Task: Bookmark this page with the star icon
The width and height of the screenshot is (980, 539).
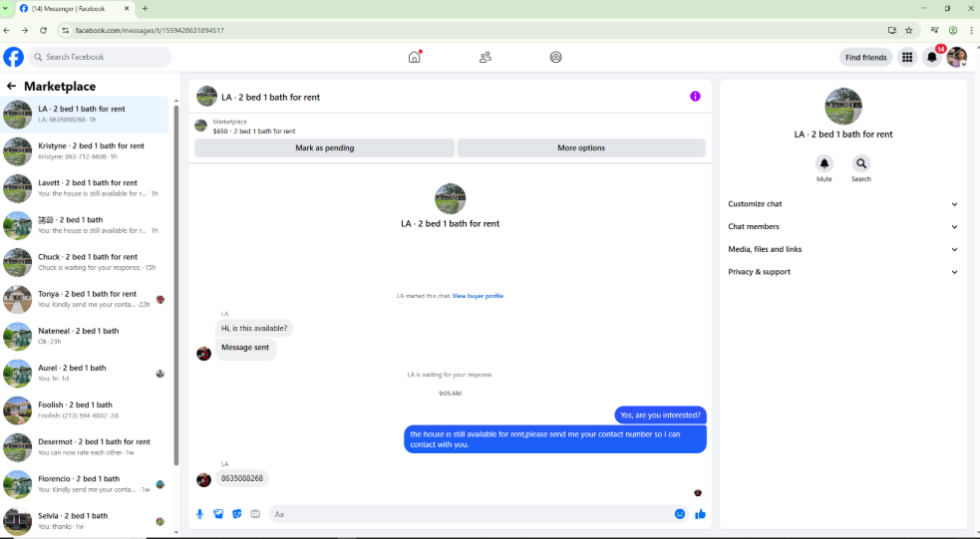Action: 909,30
